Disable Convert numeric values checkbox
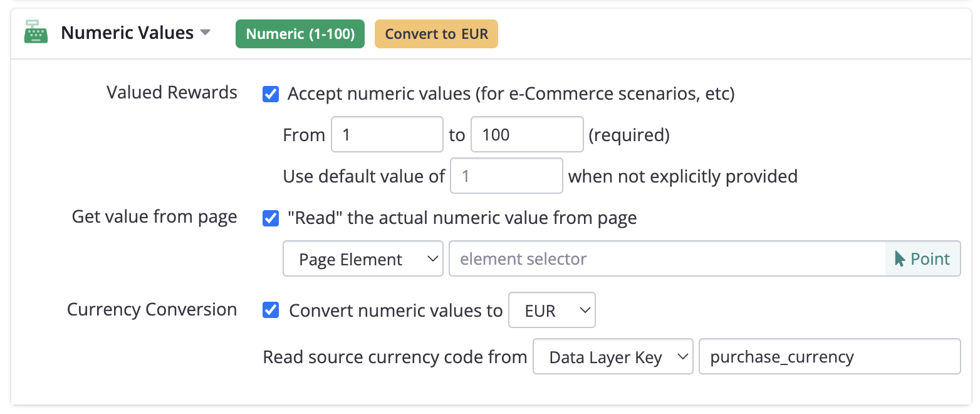The image size is (980, 414). (271, 310)
